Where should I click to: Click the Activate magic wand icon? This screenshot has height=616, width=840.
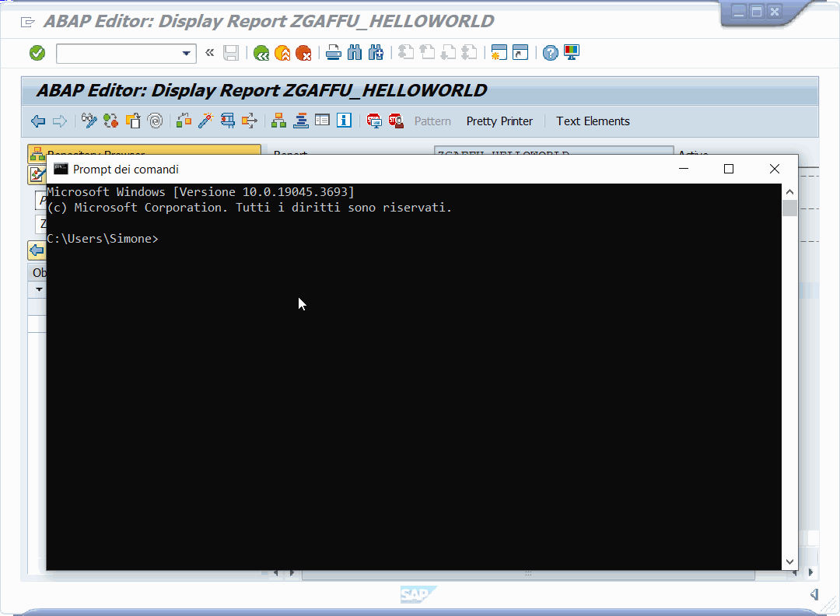pyautogui.click(x=205, y=121)
